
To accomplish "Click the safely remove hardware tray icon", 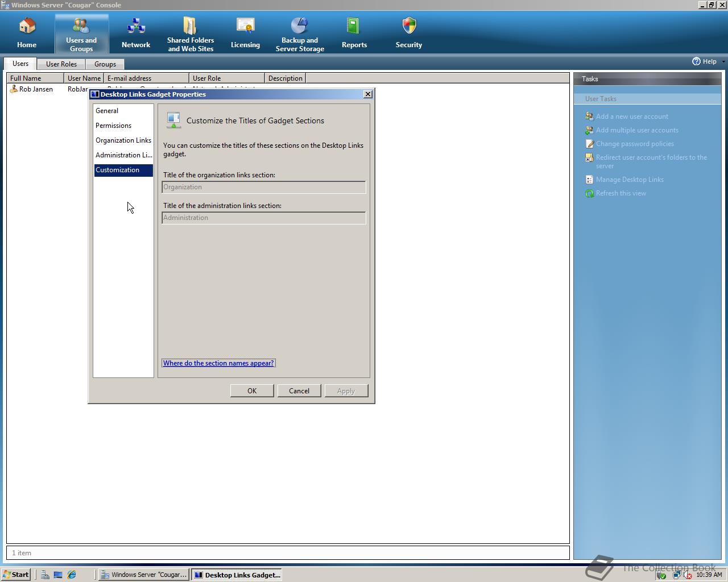I will click(x=661, y=575).
